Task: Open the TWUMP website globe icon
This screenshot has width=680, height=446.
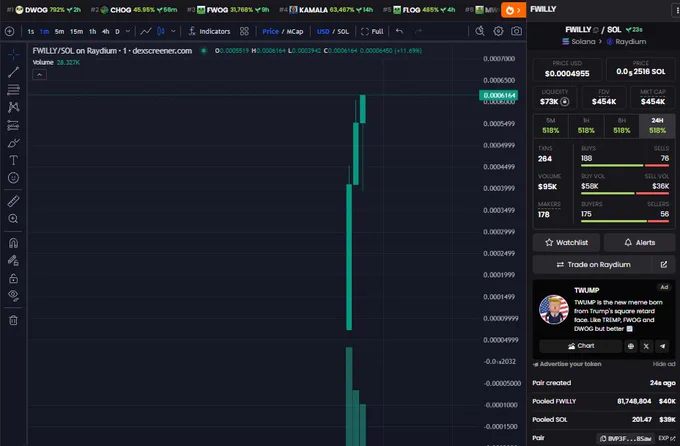Action: [x=631, y=346]
